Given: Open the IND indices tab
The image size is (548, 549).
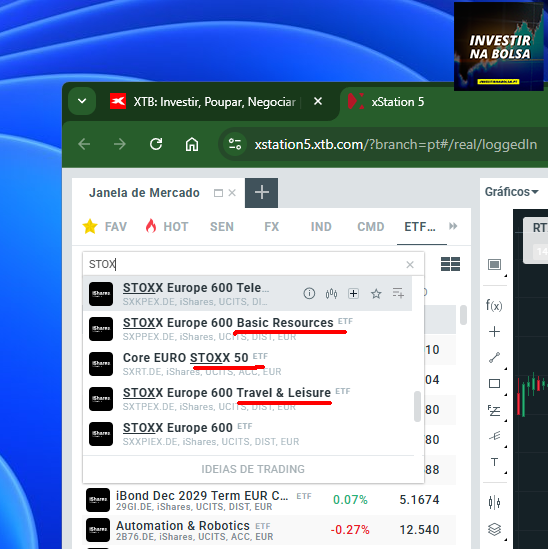Looking at the screenshot, I should tap(321, 227).
